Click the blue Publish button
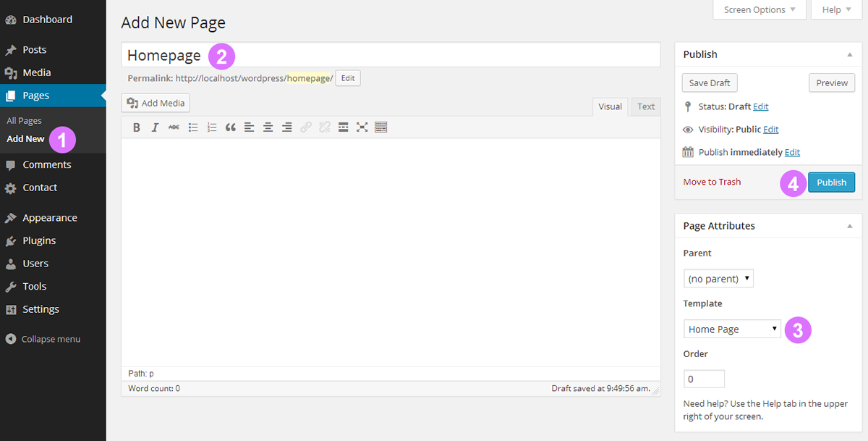 pos(831,182)
